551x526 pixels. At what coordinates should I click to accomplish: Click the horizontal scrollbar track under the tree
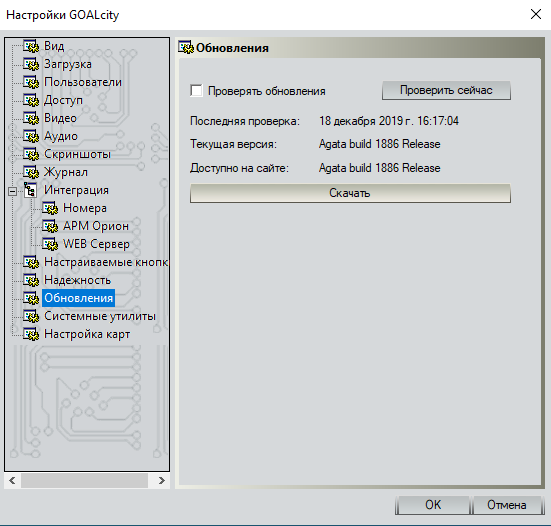click(84, 480)
